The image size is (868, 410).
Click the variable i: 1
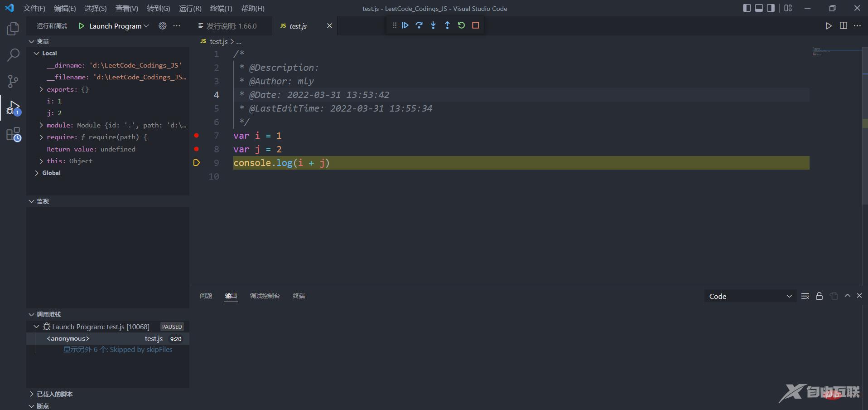pos(54,101)
